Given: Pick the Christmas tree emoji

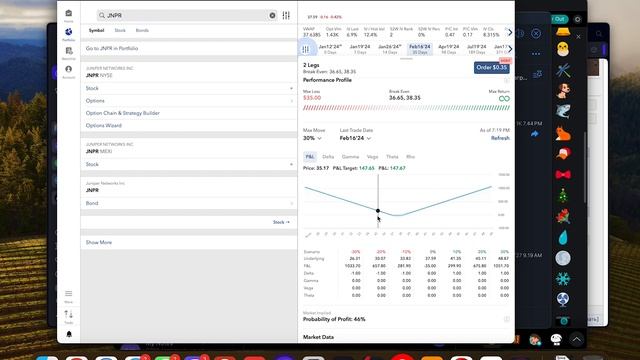Looking at the screenshot, I should (563, 196).
